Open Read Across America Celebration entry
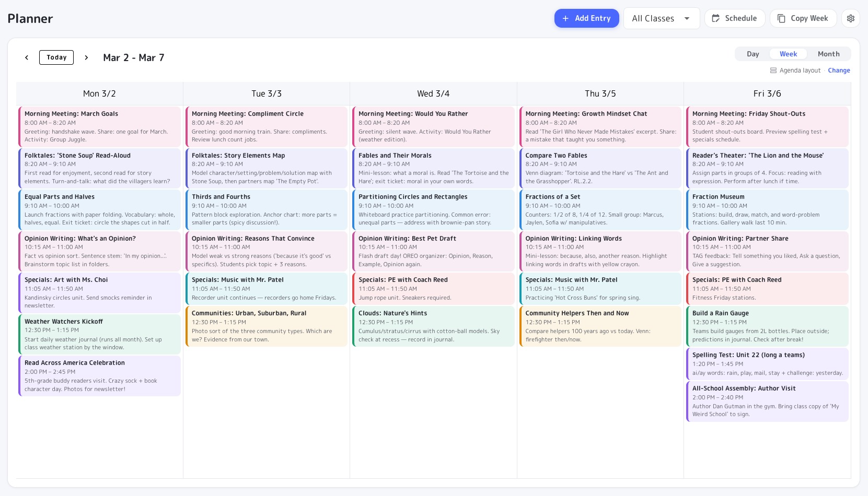 [x=99, y=375]
